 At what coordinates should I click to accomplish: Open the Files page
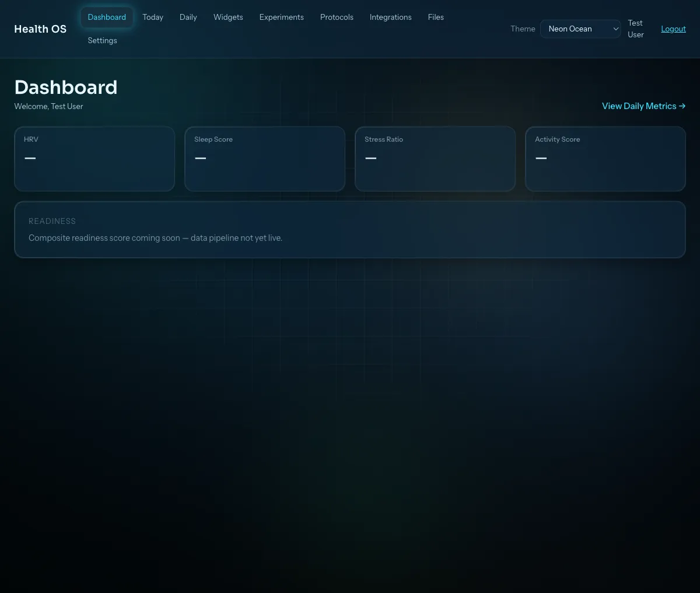(x=436, y=17)
